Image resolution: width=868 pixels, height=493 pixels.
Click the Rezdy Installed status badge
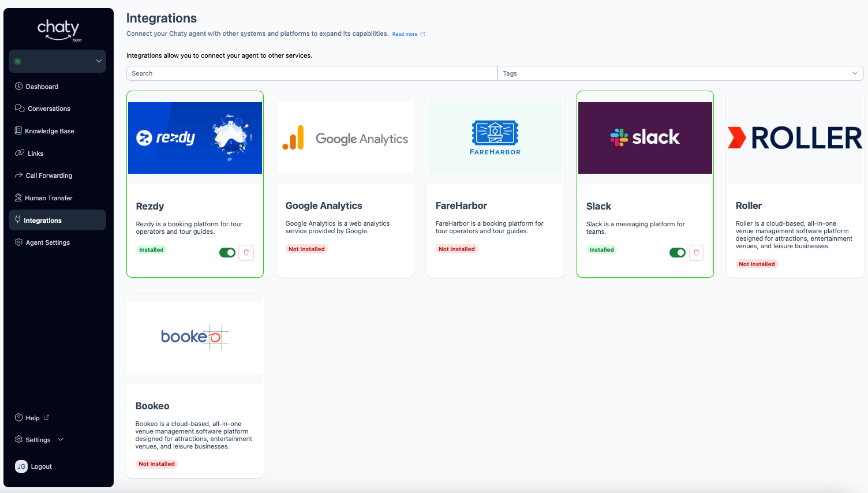(151, 249)
